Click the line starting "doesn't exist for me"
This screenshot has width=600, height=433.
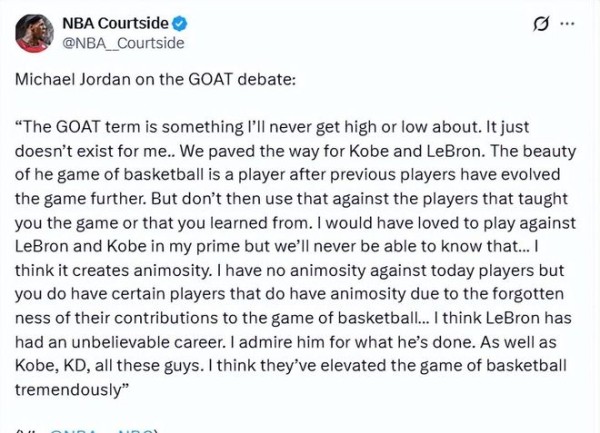click(x=290, y=151)
